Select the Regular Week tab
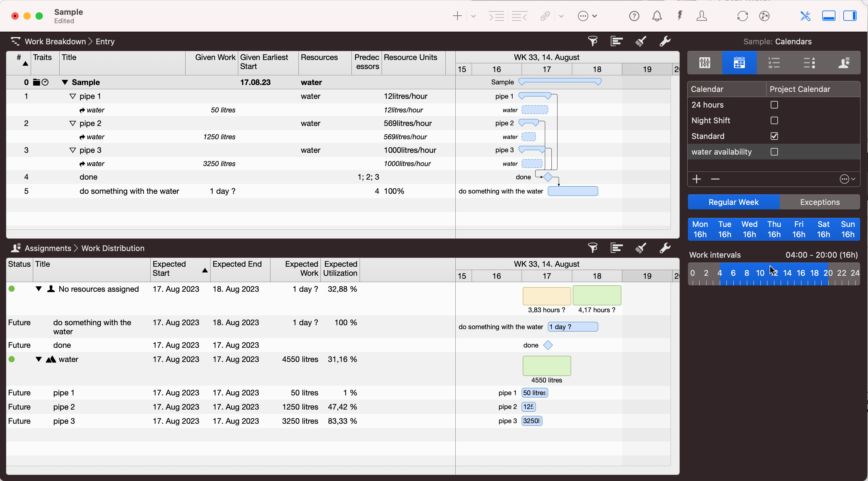 pos(733,202)
